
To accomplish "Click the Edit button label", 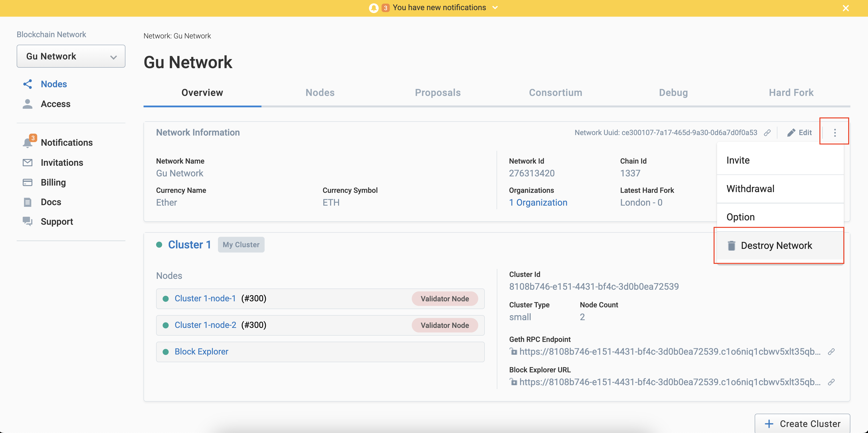I will (805, 133).
